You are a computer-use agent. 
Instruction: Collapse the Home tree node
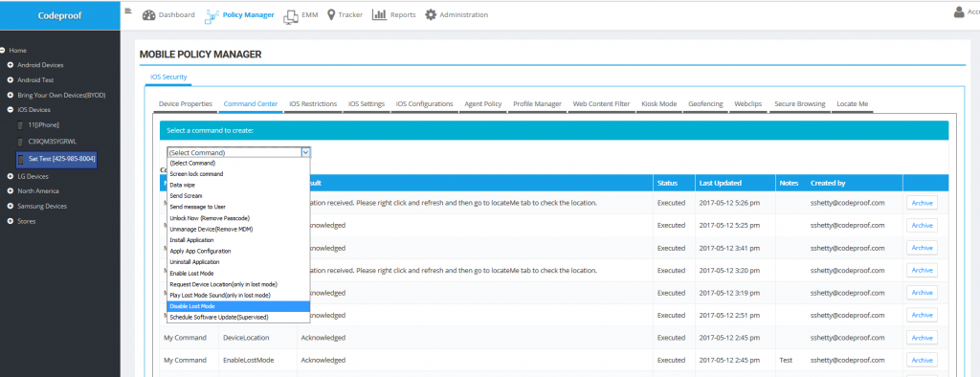tap(3, 50)
